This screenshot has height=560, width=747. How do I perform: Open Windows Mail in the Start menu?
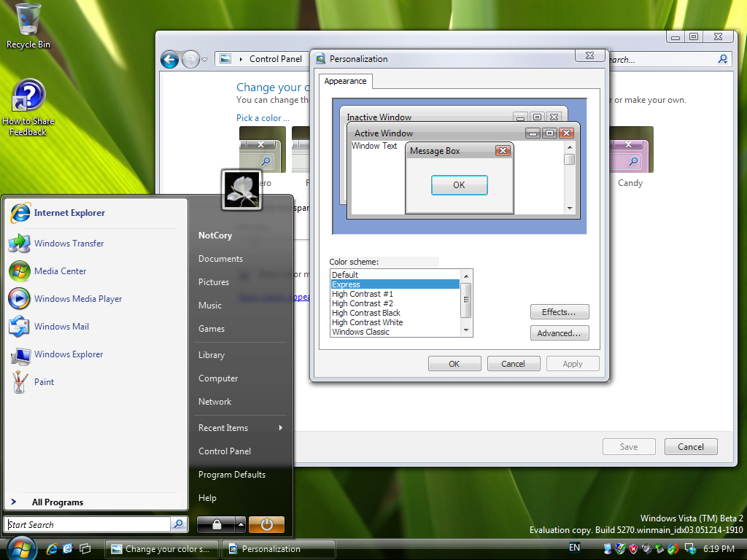tap(61, 327)
